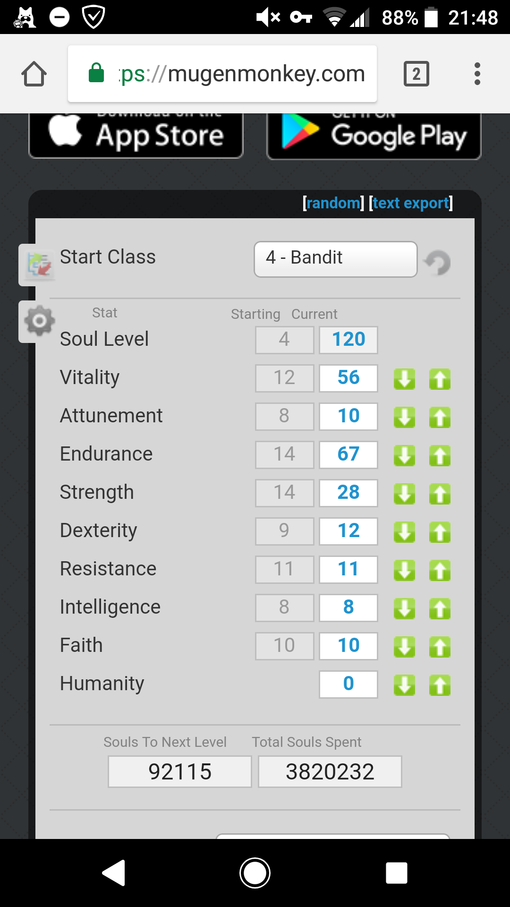The height and width of the screenshot is (907, 510).
Task: Select the Vitality current value field
Action: point(348,378)
